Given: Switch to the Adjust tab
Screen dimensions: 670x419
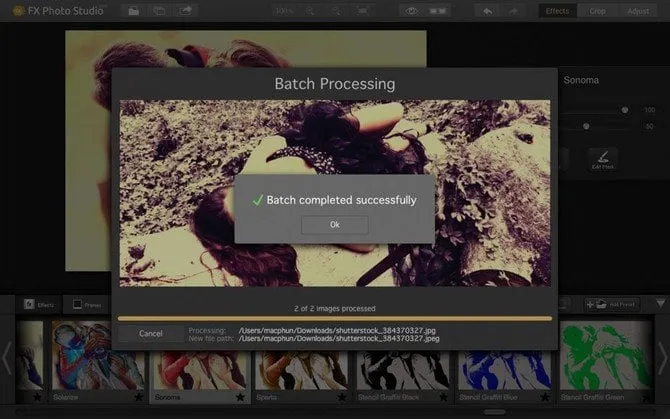Looking at the screenshot, I should [x=638, y=11].
